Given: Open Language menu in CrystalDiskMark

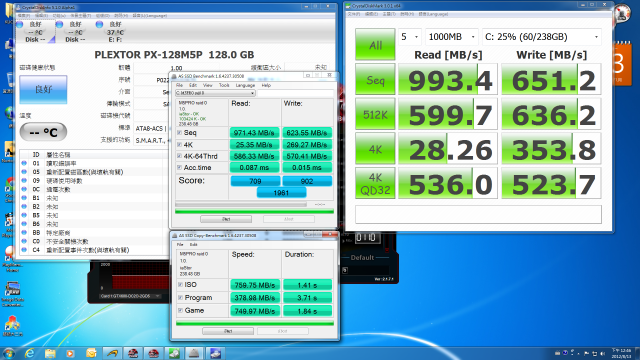Looking at the screenshot, I should click(433, 14).
